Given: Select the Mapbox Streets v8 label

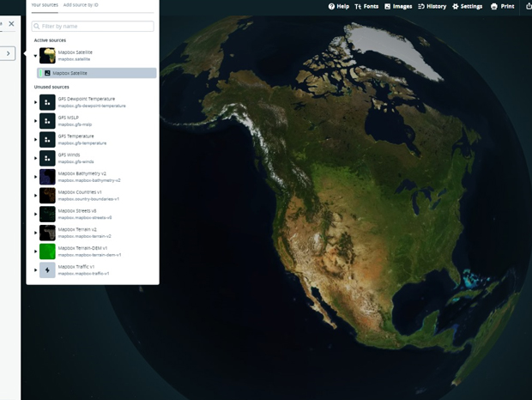Looking at the screenshot, I should click(x=77, y=210).
